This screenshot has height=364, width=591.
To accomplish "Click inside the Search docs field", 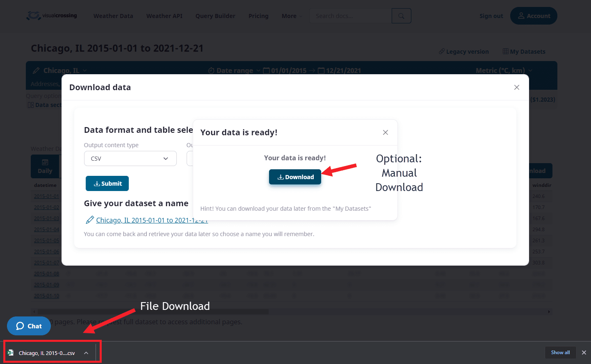I will [x=351, y=16].
